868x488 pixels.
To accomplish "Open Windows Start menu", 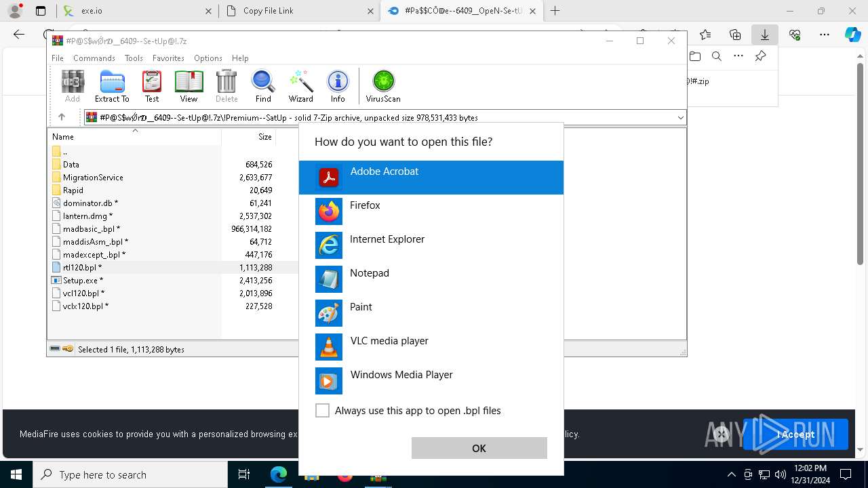I will (16, 475).
